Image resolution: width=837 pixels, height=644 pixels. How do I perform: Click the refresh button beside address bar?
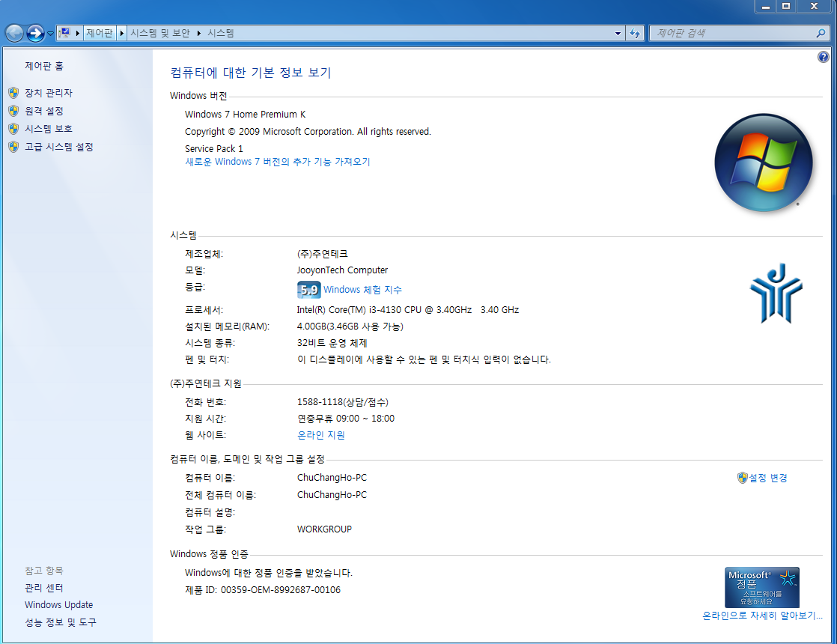635,33
